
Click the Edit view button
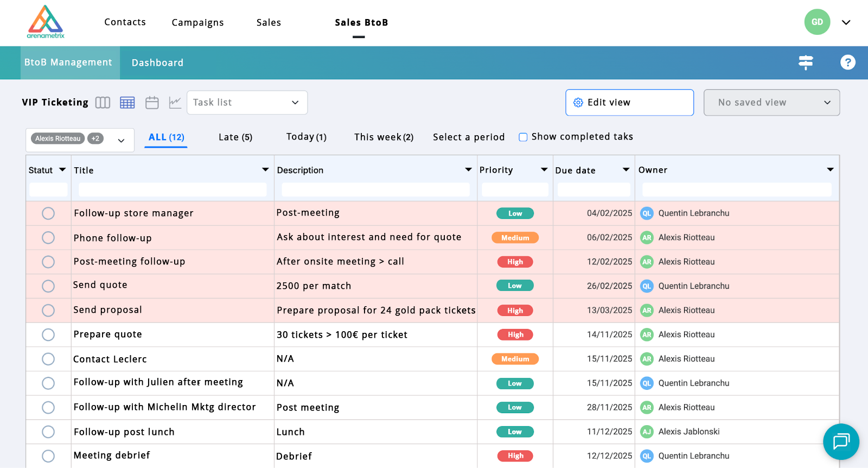[x=629, y=103]
